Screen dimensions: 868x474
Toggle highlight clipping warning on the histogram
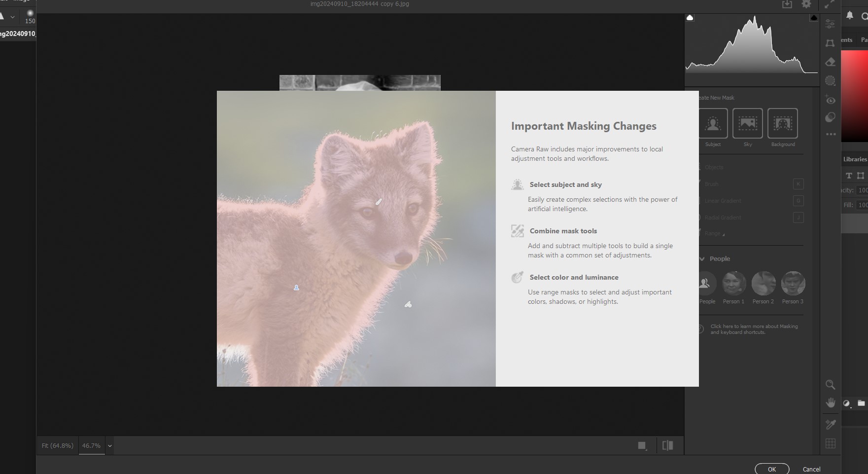(813, 17)
